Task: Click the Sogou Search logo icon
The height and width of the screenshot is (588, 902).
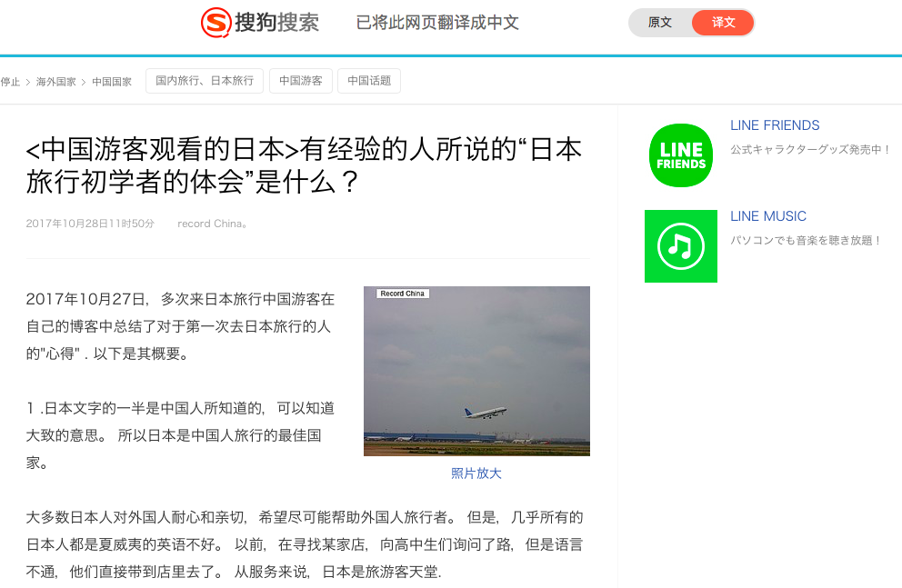Action: [216, 23]
